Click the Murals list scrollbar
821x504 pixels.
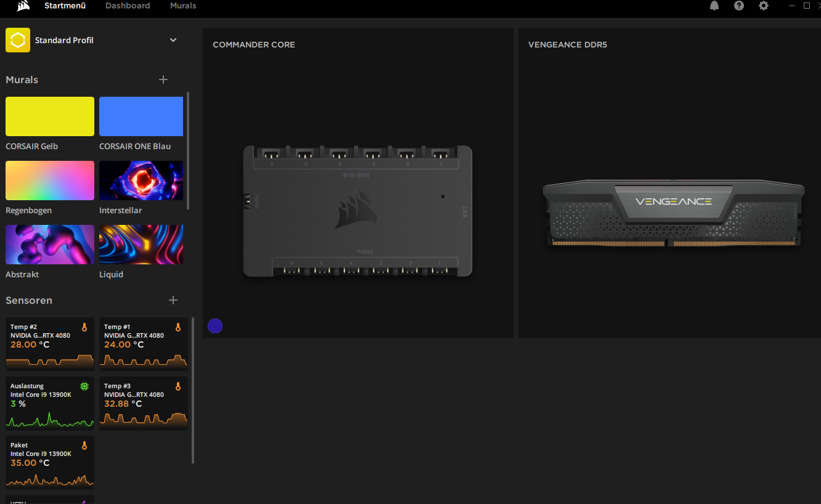(188, 151)
